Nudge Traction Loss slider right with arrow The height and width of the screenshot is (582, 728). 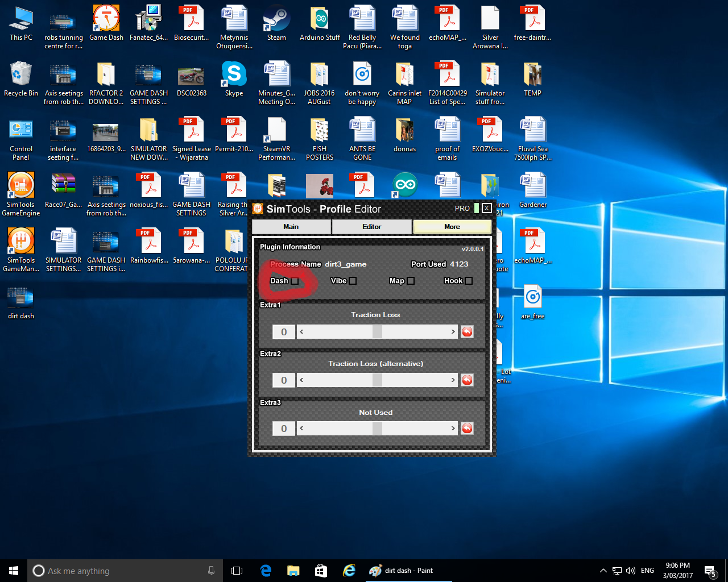(453, 331)
